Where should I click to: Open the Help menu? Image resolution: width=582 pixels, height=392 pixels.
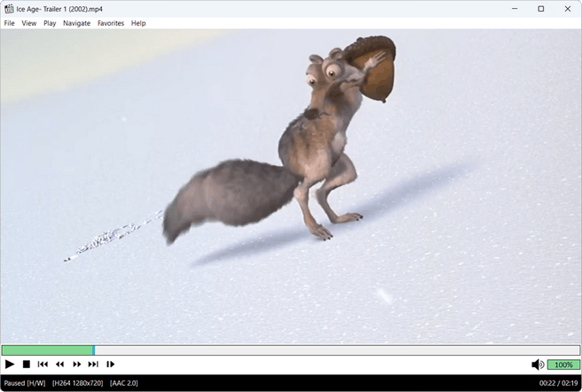(x=138, y=23)
